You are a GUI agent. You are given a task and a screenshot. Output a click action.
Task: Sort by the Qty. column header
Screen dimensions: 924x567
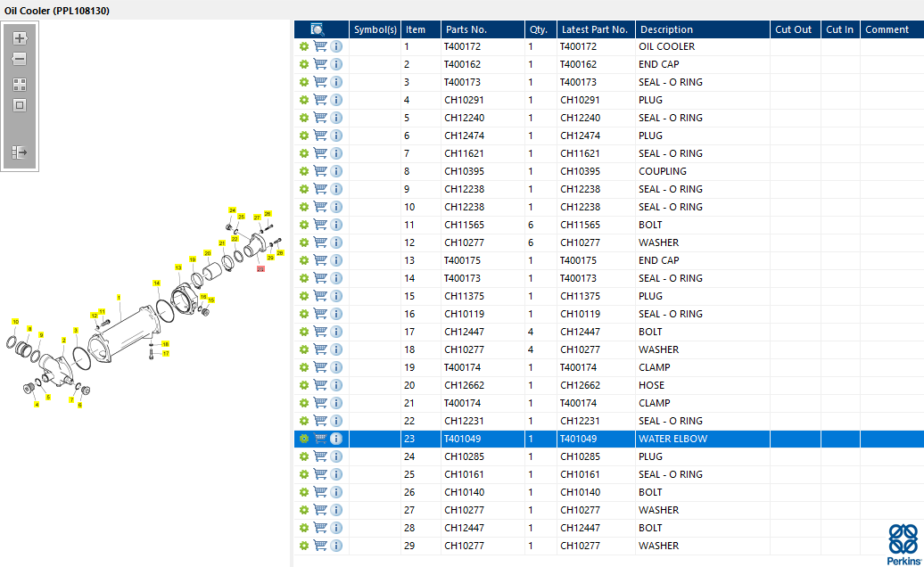[x=541, y=29]
